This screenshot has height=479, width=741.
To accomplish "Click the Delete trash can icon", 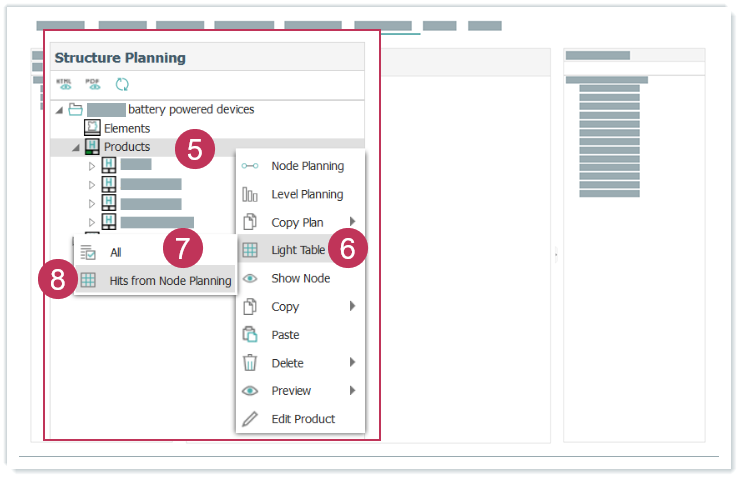I will 250,363.
